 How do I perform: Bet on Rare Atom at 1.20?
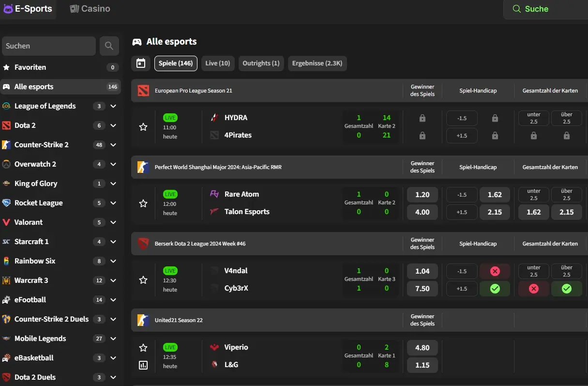click(x=422, y=195)
